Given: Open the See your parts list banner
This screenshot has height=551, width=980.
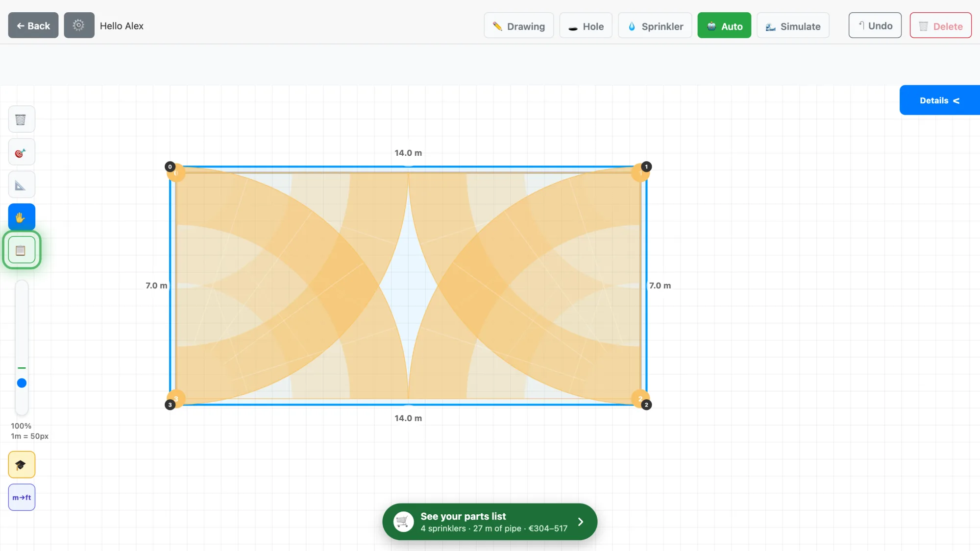Looking at the screenshot, I should tap(490, 522).
